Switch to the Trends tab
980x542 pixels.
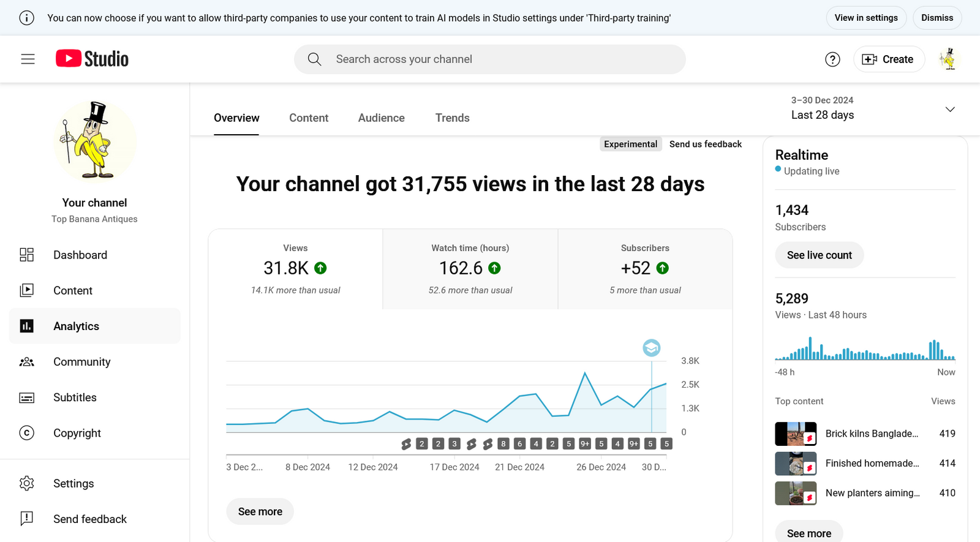coord(452,118)
